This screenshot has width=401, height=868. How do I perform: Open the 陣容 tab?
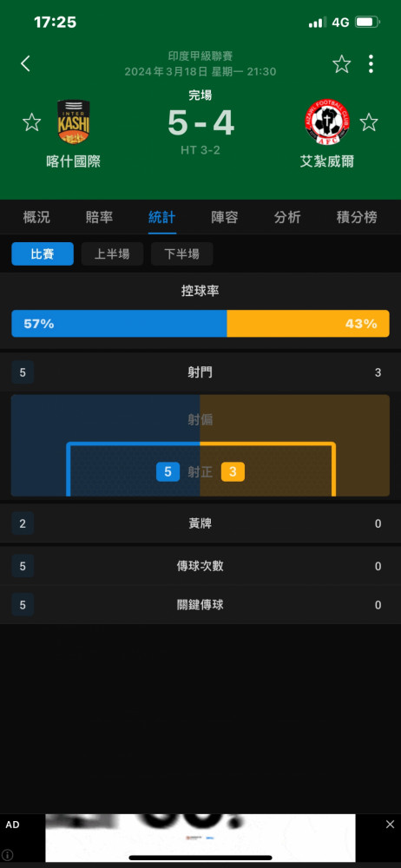pyautogui.click(x=225, y=218)
